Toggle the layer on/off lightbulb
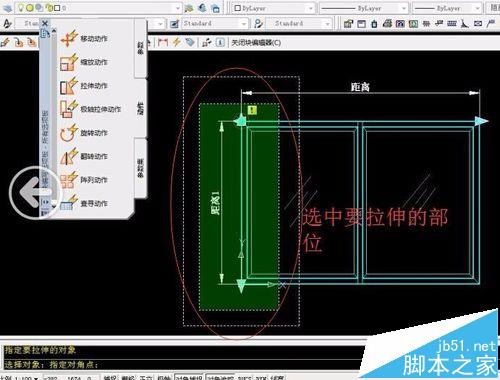The width and height of the screenshot is (500, 380). point(21,8)
